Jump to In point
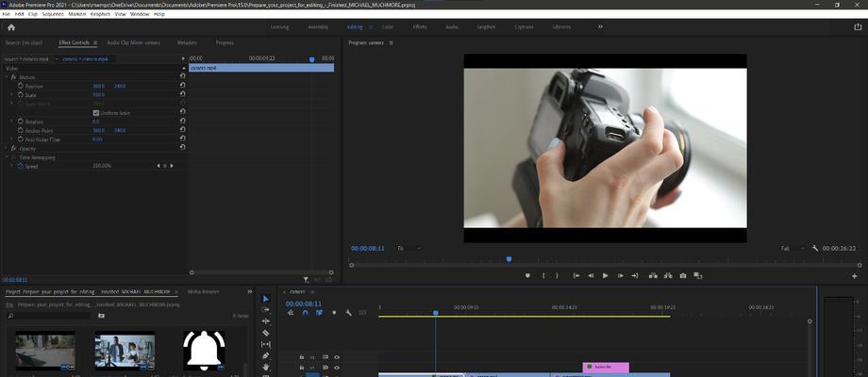 [576, 275]
